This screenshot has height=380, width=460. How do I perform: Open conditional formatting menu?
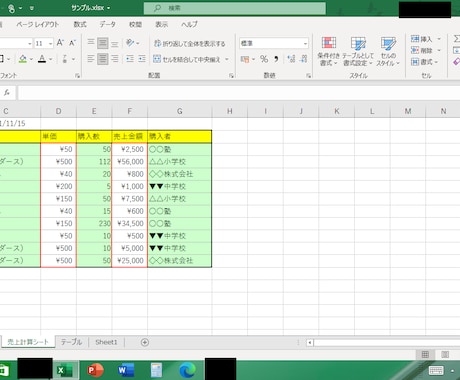tap(328, 51)
